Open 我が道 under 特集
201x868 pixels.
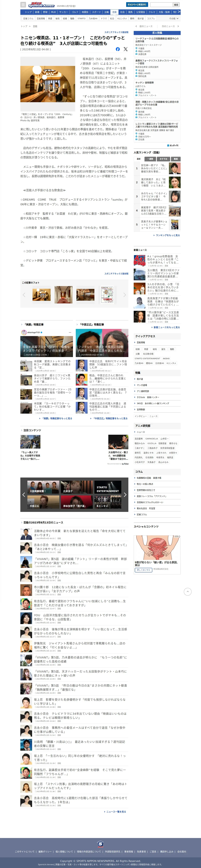pyautogui.click(x=157, y=379)
